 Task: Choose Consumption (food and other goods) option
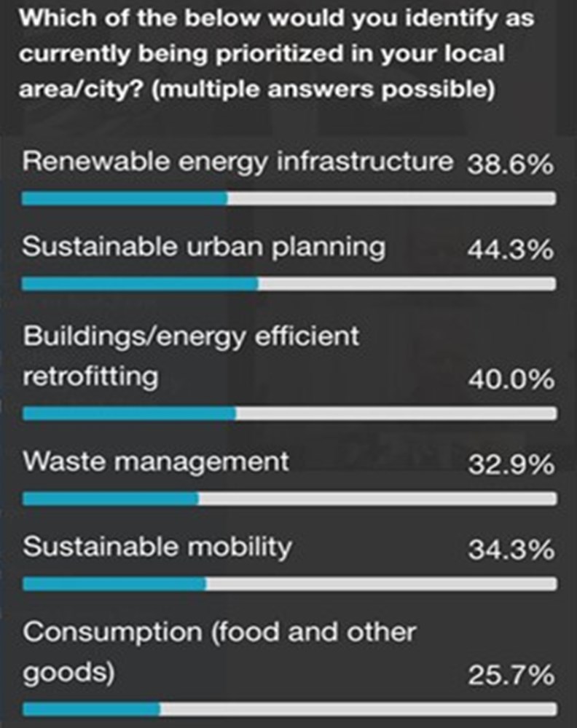[x=219, y=652]
